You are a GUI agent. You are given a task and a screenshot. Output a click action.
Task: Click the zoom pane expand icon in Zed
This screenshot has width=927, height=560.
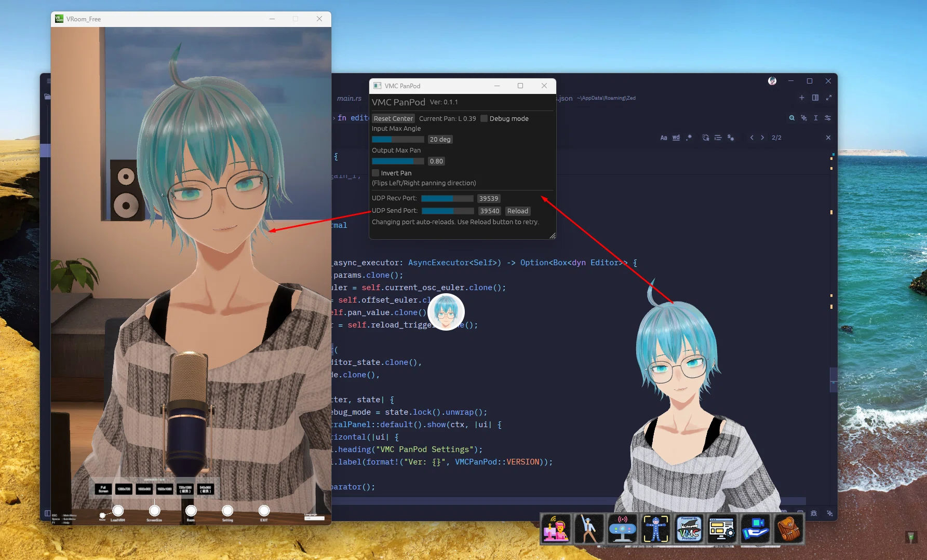pyautogui.click(x=829, y=98)
